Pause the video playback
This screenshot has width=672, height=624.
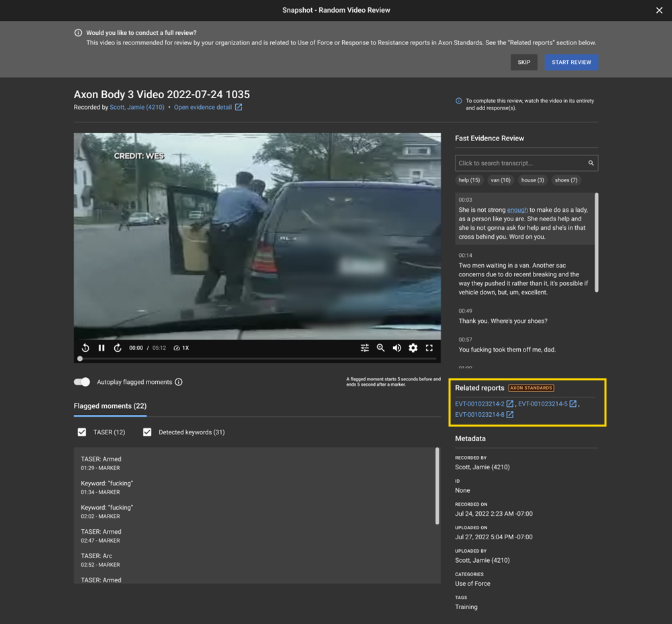[101, 348]
